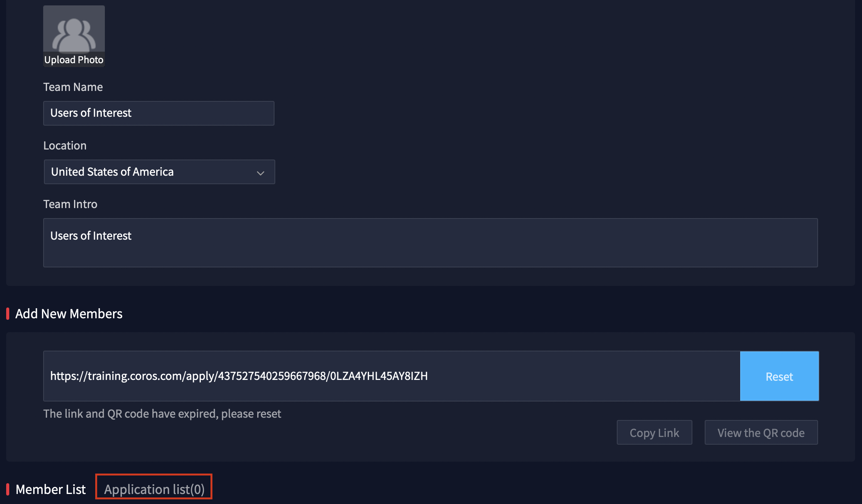This screenshot has width=862, height=504.
Task: Click the chevron arrow in Location dropdown
Action: pyautogui.click(x=260, y=173)
